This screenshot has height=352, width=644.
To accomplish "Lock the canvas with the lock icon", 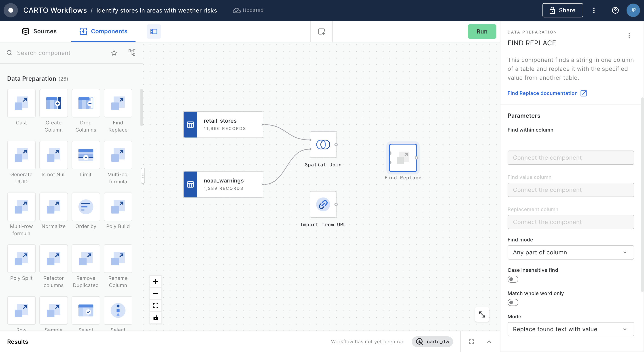I will coord(155,318).
